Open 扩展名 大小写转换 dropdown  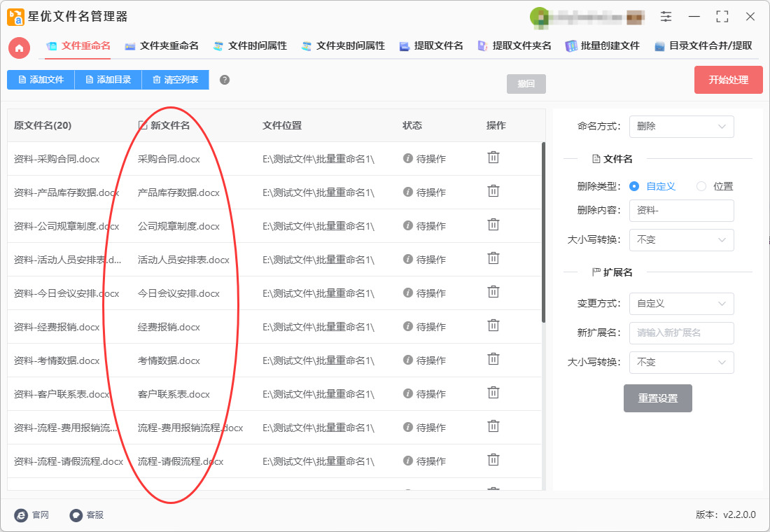682,363
